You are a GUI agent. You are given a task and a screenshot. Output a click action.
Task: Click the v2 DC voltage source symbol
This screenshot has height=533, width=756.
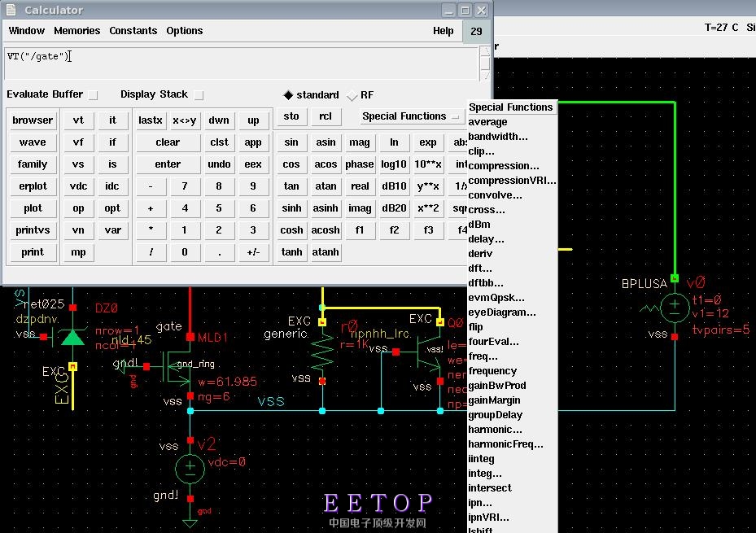point(190,468)
